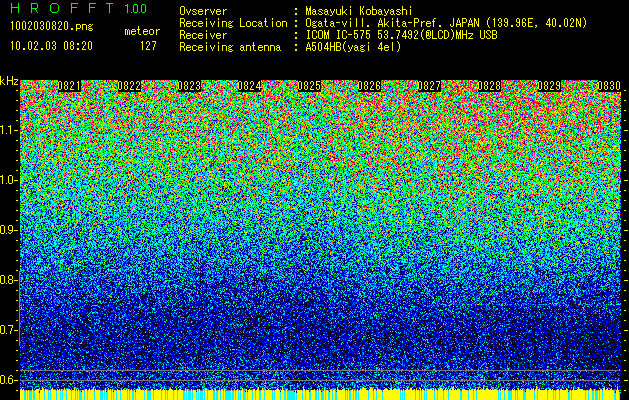Click the 0827 time marker

click(x=429, y=86)
